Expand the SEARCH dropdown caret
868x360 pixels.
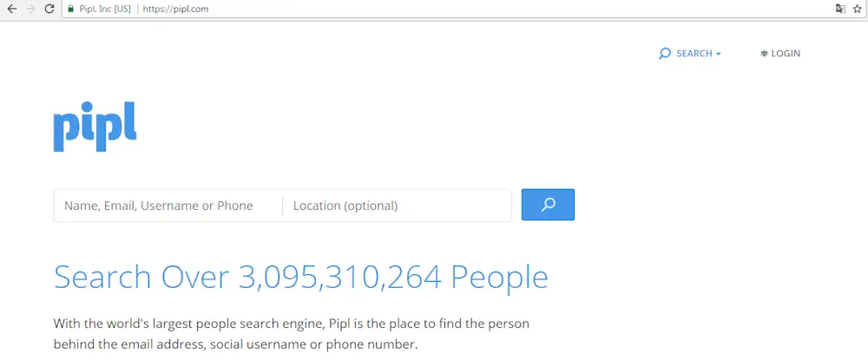pyautogui.click(x=719, y=55)
